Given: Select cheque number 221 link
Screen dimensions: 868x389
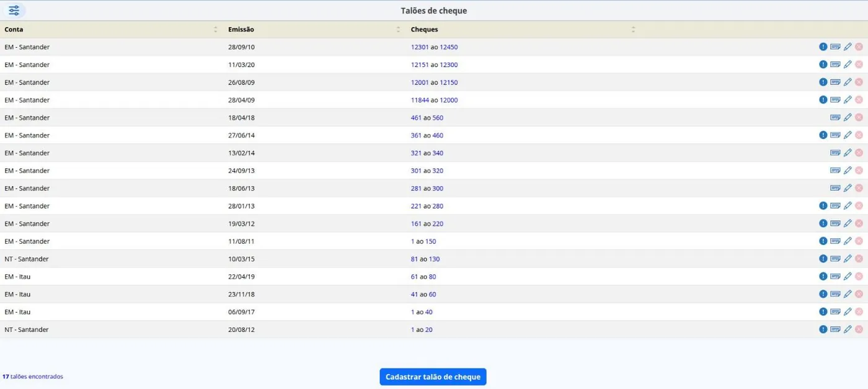Looking at the screenshot, I should pos(416,206).
